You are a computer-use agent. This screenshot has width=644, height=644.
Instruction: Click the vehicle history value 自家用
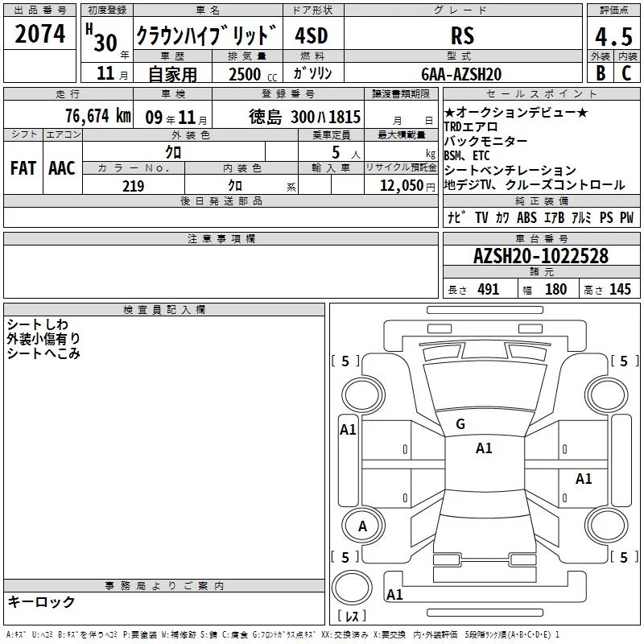pyautogui.click(x=172, y=74)
